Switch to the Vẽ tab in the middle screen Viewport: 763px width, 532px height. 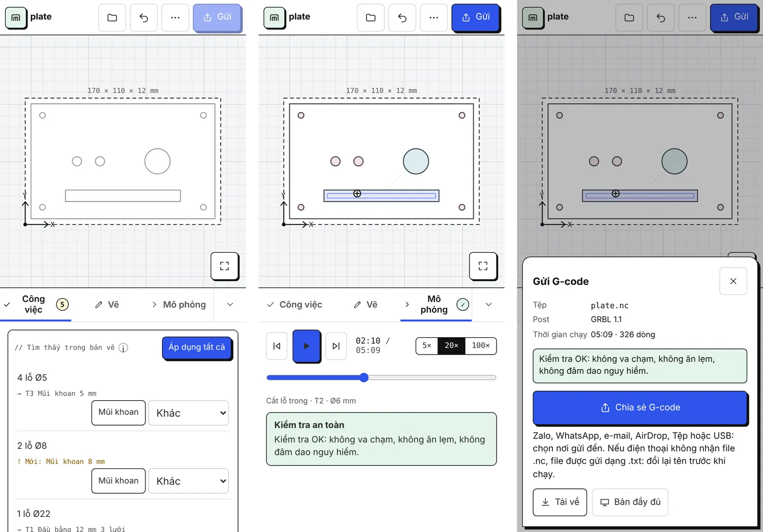365,305
